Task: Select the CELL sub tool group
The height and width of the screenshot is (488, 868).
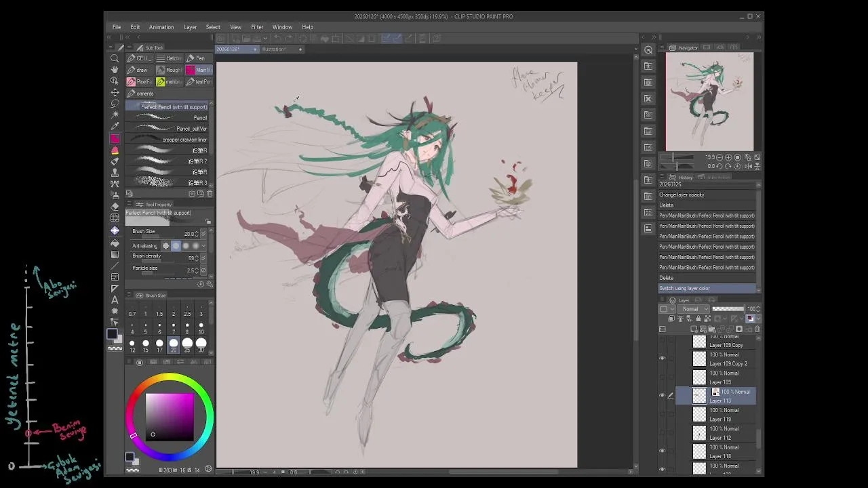Action: pyautogui.click(x=140, y=58)
